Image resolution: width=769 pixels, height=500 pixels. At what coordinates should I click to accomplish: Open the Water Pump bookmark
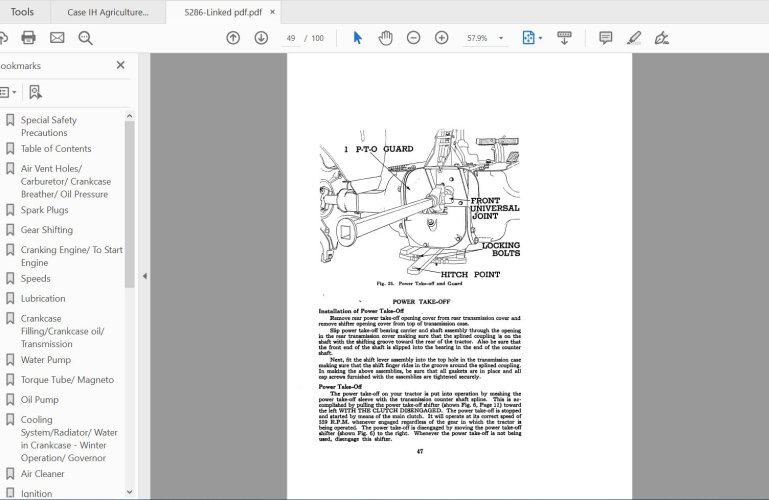click(x=46, y=360)
